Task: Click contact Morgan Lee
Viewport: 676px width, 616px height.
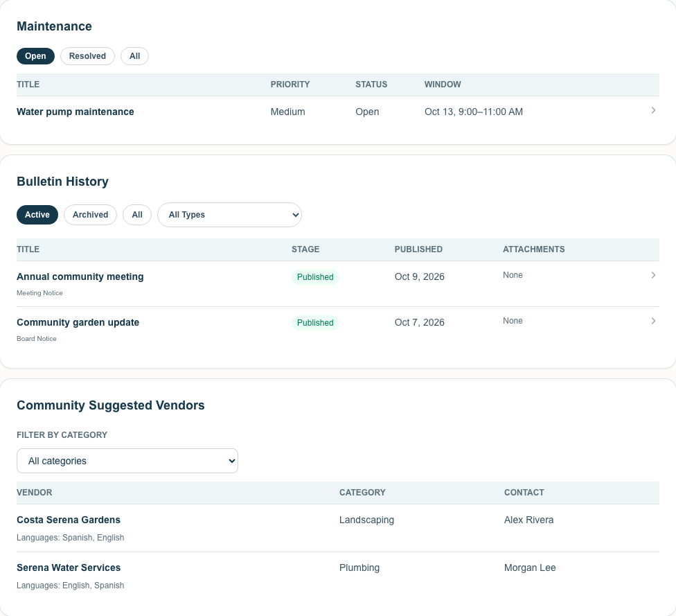Action: 530,567
